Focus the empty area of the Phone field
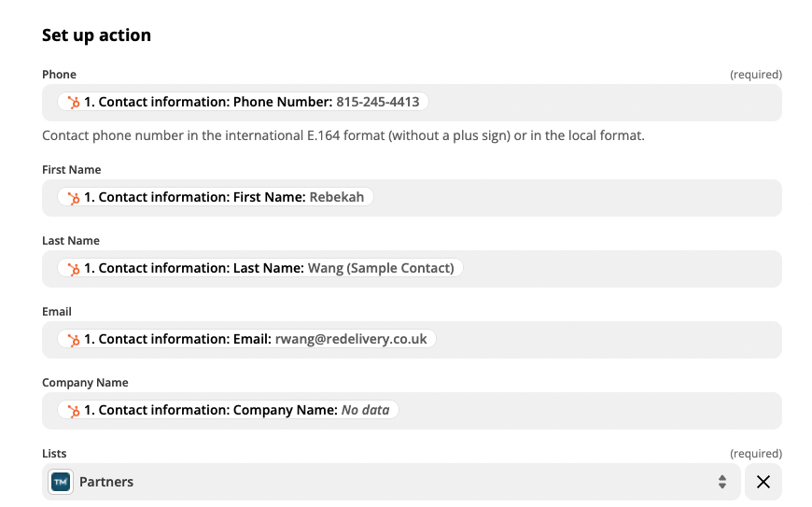Screen dimensions: 812x507 (x=603, y=103)
